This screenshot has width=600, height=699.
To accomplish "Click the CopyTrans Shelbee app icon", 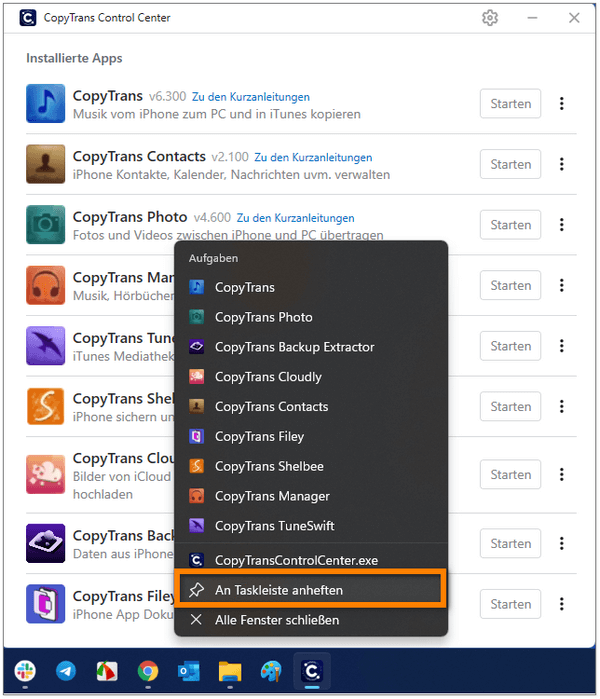I will tap(45, 407).
